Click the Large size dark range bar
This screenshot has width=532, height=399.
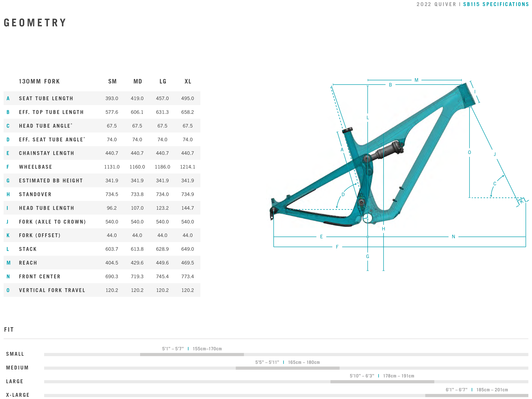(x=382, y=382)
